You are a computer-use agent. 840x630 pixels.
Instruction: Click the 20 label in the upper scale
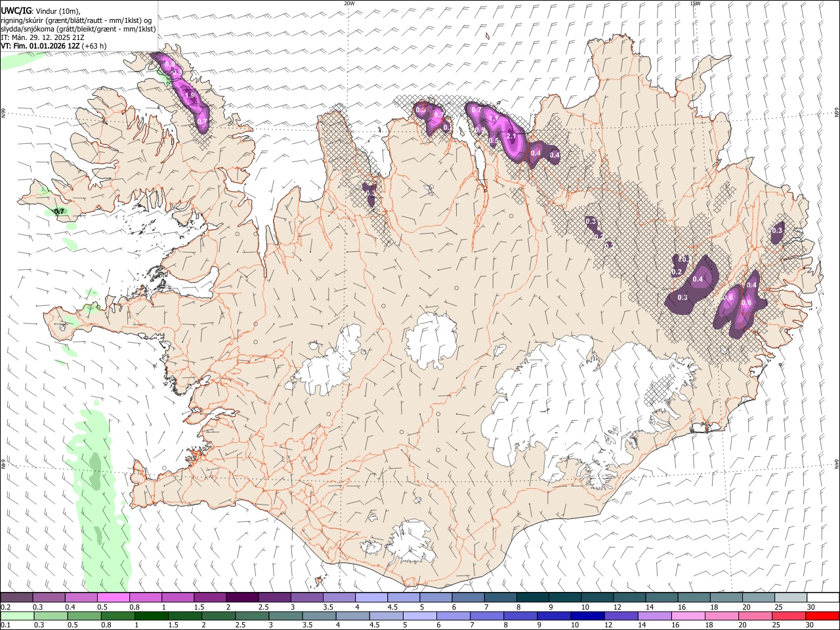tap(746, 607)
